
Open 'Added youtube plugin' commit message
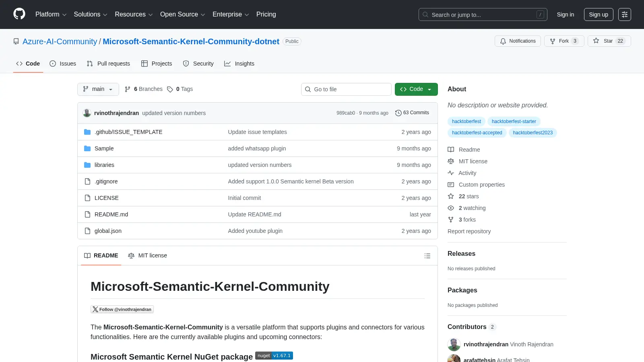255,231
